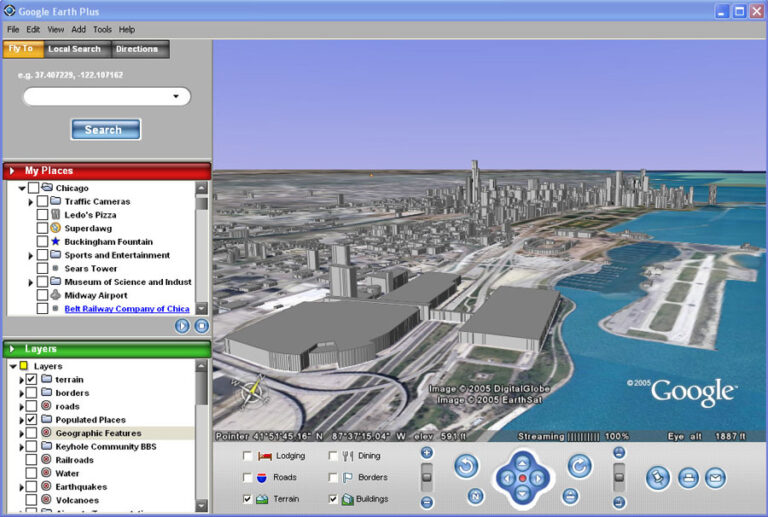Click the print icon
Screen dimensions: 768x517
[688, 478]
